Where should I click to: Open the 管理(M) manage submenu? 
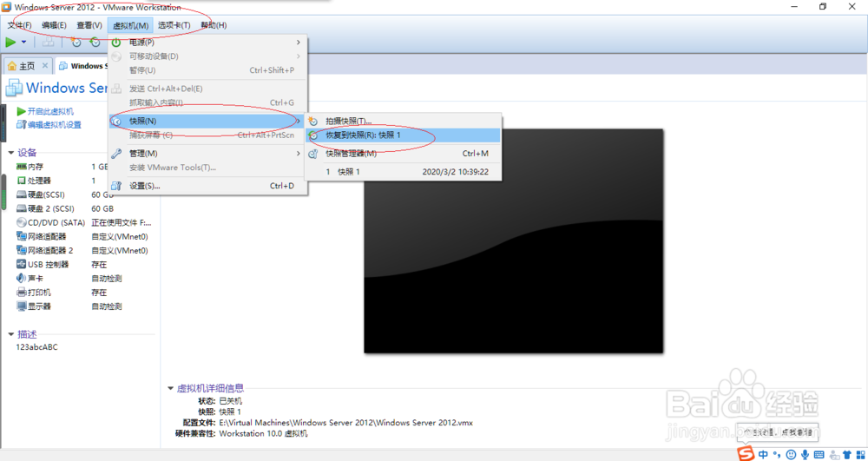[207, 154]
